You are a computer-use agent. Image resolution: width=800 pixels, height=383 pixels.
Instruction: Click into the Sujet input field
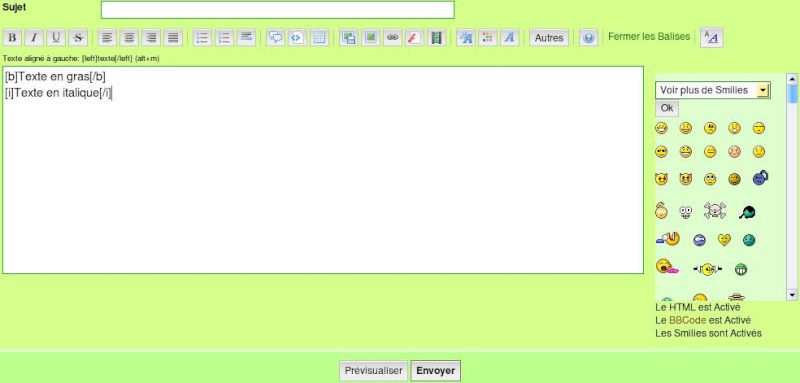tap(278, 10)
